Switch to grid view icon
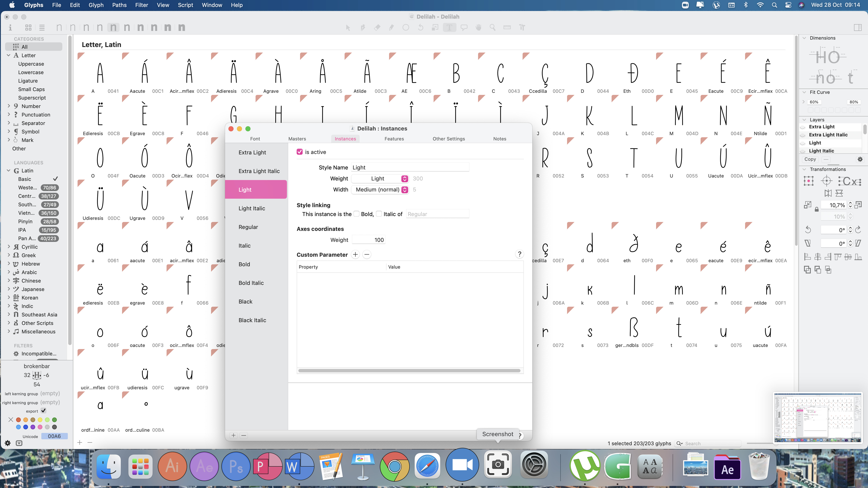 point(28,27)
